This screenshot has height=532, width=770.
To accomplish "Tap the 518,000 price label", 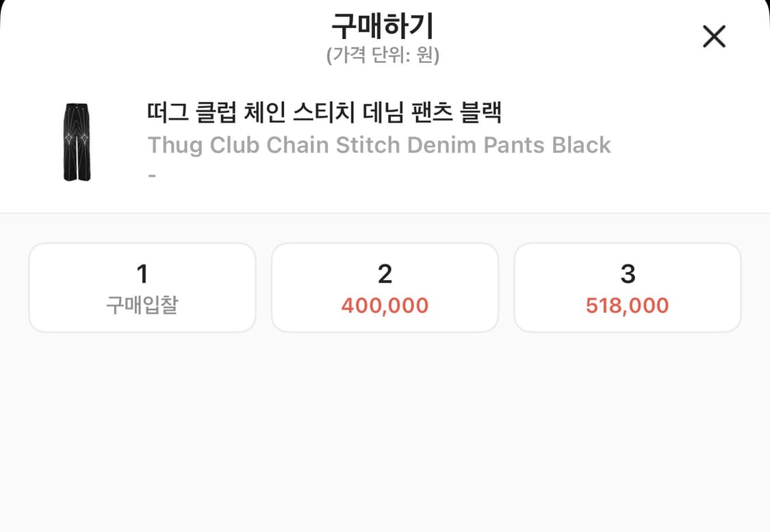I will tap(627, 305).
